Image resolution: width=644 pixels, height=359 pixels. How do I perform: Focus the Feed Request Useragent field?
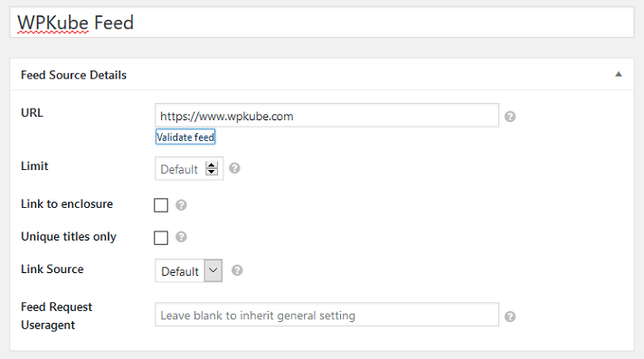[x=327, y=315]
